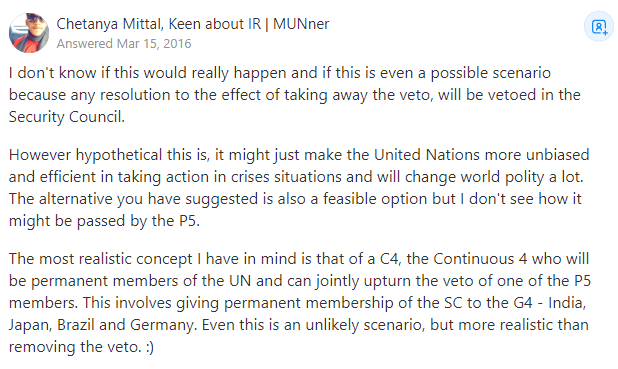Screen dimensions: 618x369
Task: Click the smiley ':)' ending the answer
Action: coord(149,347)
